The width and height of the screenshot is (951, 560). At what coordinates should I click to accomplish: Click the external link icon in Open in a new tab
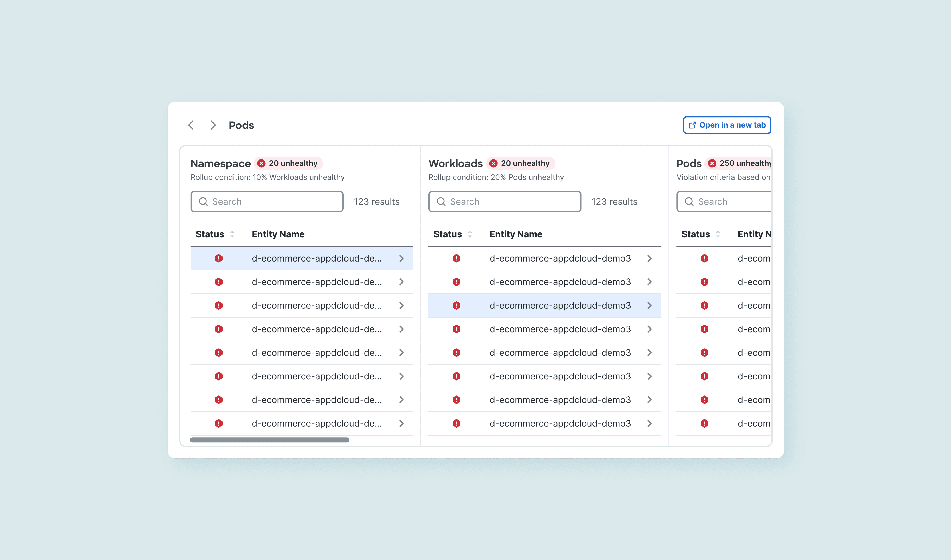(x=692, y=125)
